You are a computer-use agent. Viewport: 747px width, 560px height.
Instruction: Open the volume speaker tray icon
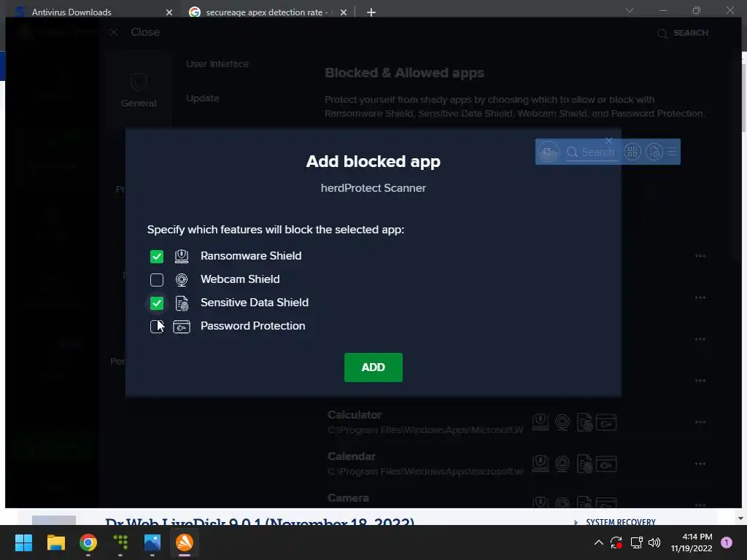(x=654, y=542)
